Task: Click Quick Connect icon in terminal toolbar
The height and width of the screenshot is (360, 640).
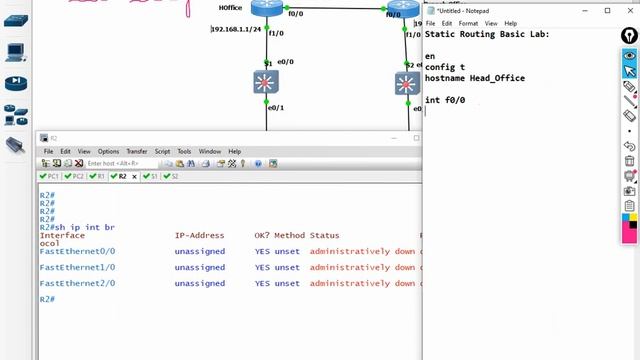Action: click(x=57, y=164)
